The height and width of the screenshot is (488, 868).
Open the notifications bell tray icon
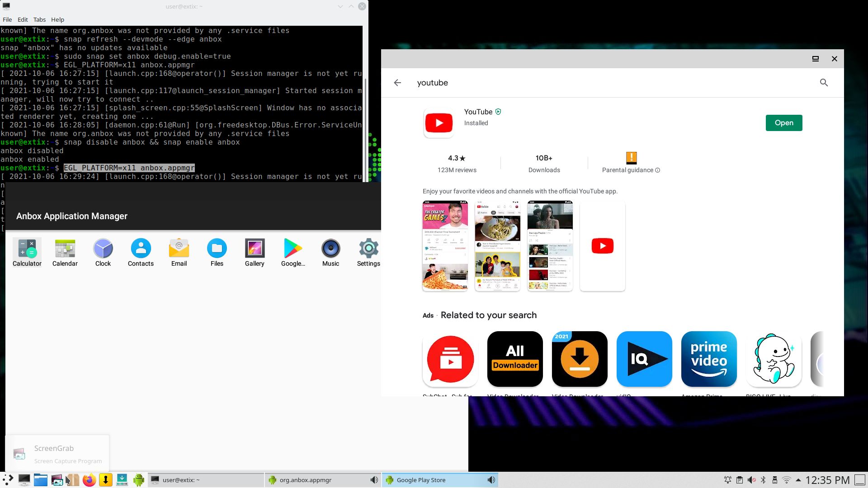coord(728,480)
